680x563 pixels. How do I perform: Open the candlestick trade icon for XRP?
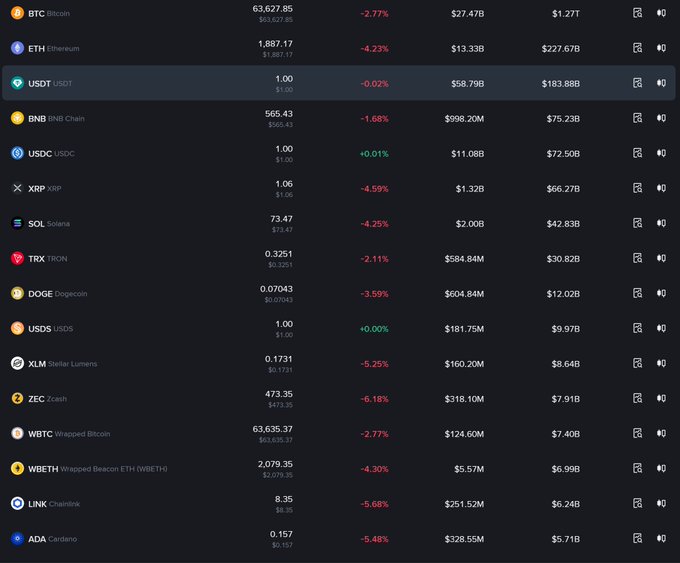(661, 188)
